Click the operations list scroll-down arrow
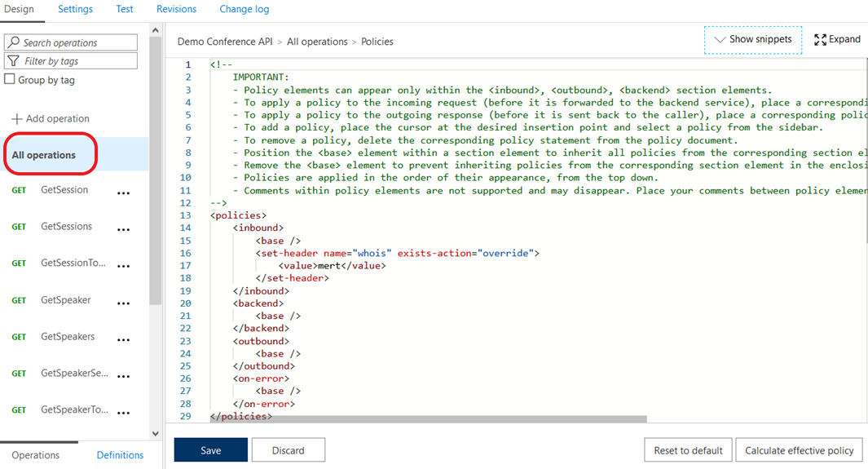868x469 pixels. click(x=155, y=434)
